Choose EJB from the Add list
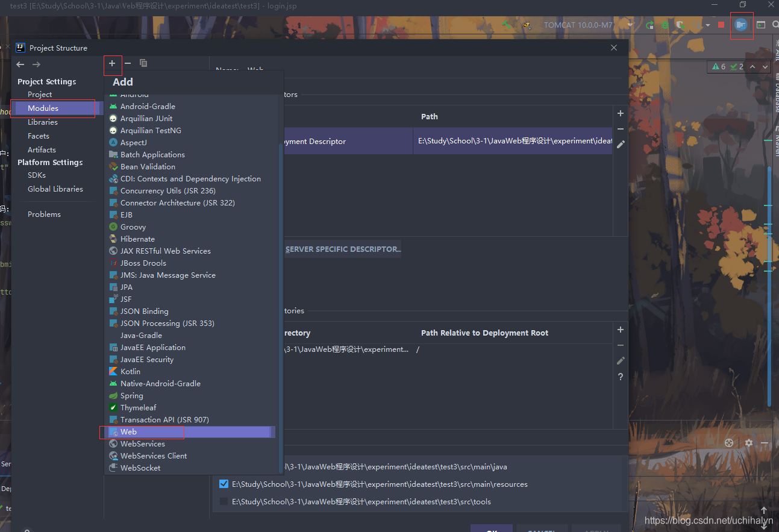 pyautogui.click(x=190, y=214)
